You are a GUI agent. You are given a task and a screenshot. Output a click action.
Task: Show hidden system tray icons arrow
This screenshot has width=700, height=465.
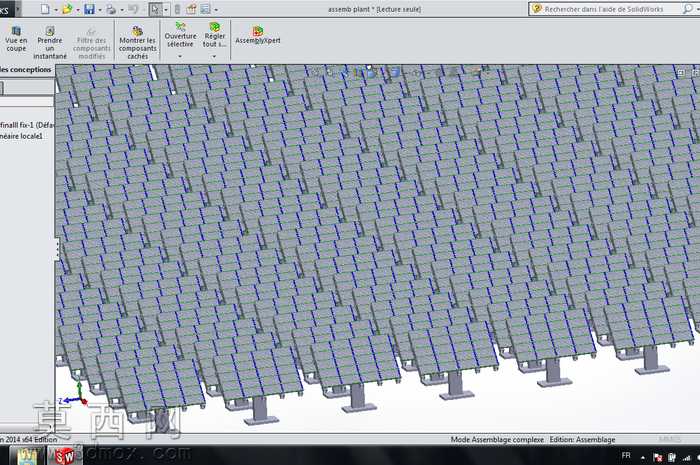pos(643,457)
